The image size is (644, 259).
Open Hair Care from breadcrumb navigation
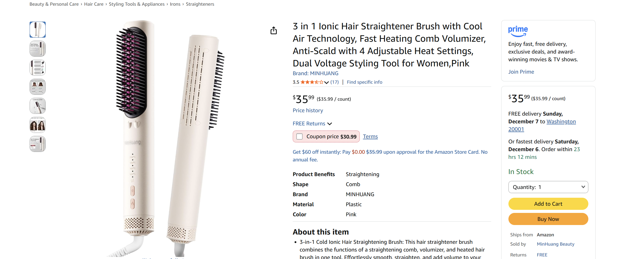pos(94,4)
